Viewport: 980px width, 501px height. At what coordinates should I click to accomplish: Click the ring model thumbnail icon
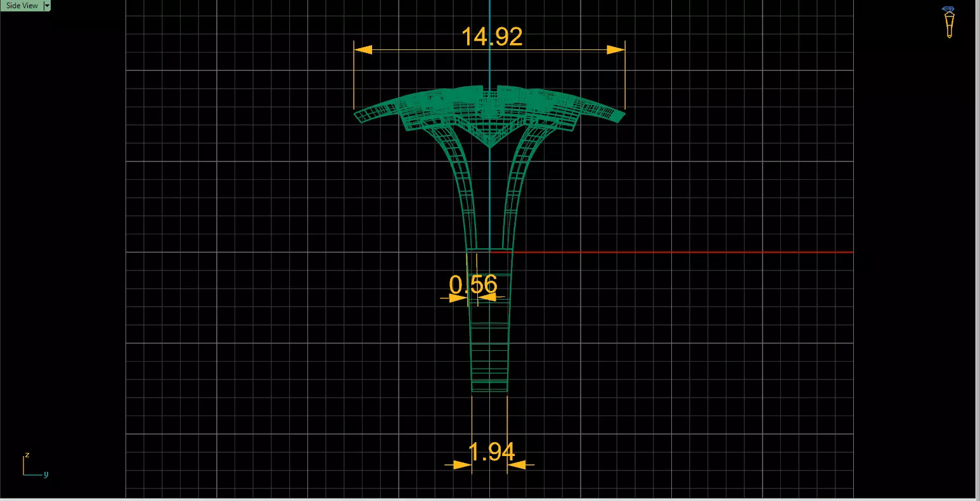click(949, 22)
